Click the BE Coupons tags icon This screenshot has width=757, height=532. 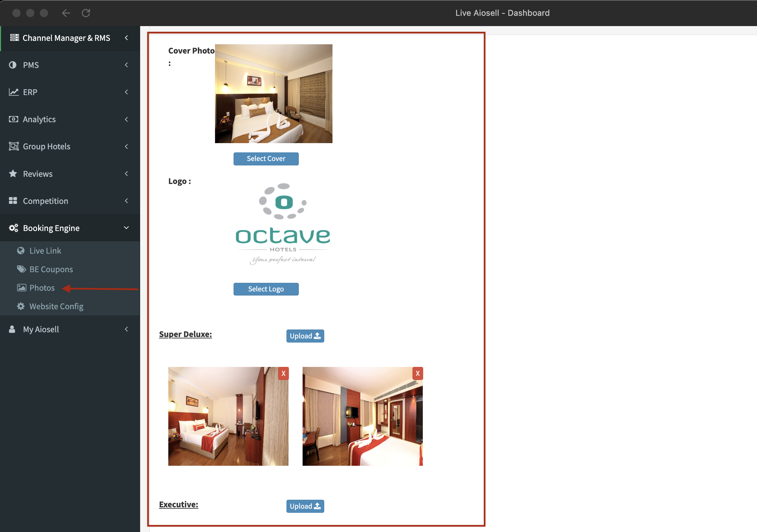coord(22,269)
